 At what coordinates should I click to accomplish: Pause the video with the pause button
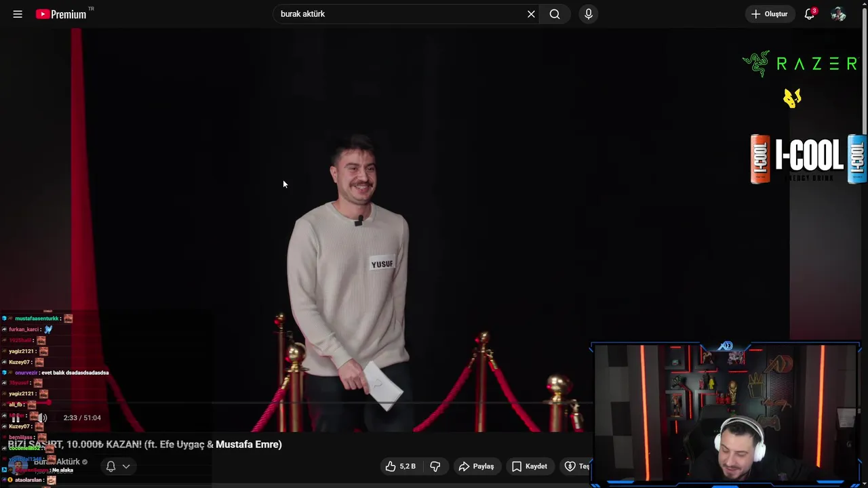16,418
